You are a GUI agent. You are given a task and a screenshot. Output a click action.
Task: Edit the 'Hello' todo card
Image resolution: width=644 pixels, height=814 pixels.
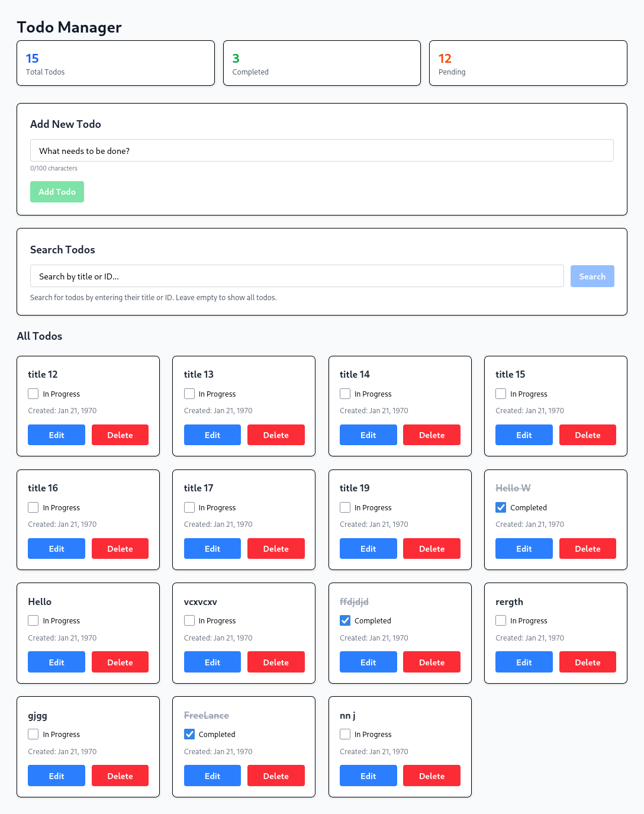coord(56,662)
